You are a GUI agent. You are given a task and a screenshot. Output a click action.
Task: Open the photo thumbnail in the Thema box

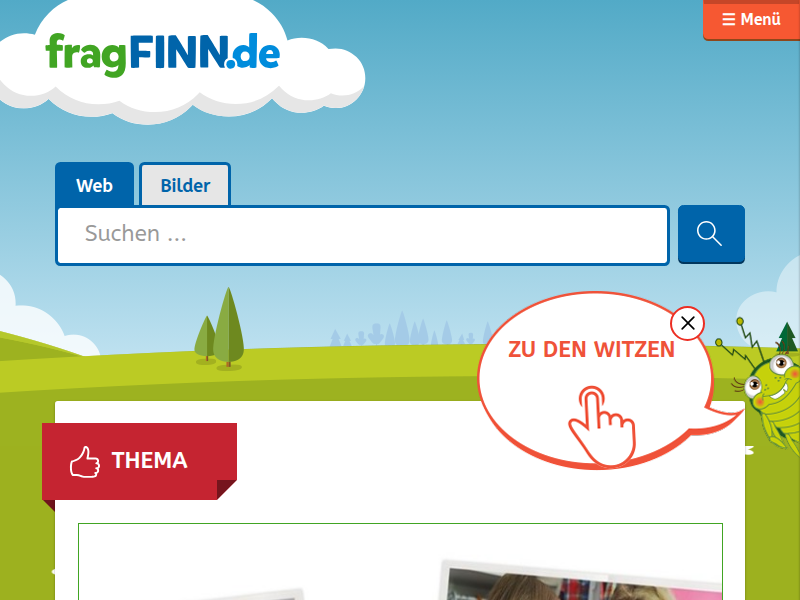582,580
